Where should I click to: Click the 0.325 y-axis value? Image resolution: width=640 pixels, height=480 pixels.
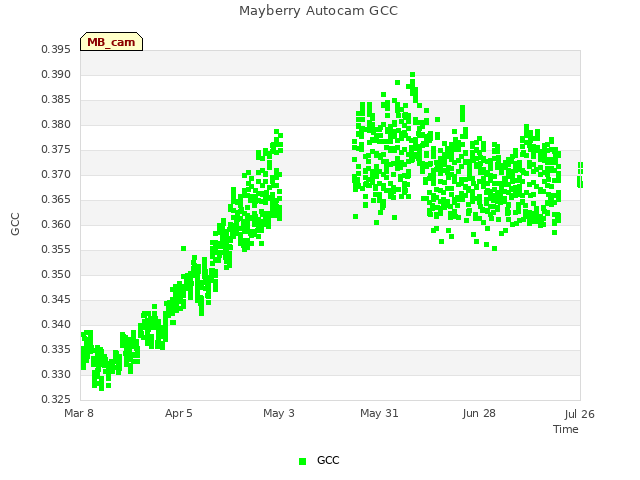(56, 399)
